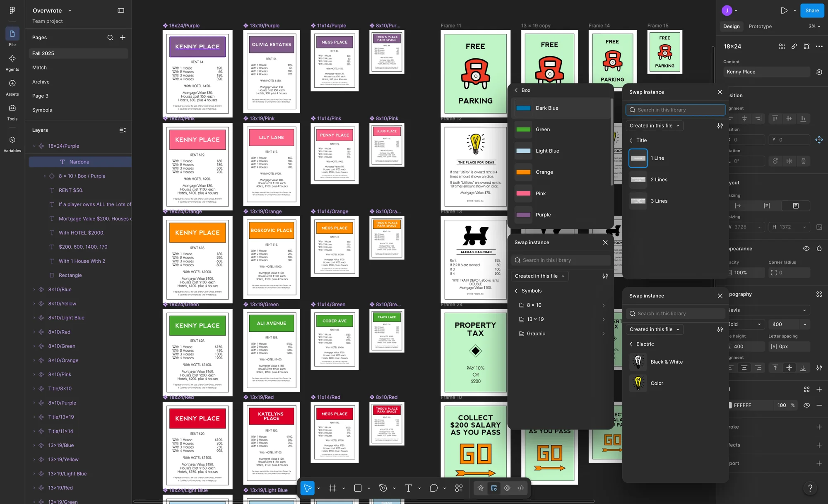The height and width of the screenshot is (504, 828).
Task: Collapse all layers icon in Layers header
Action: click(x=123, y=130)
